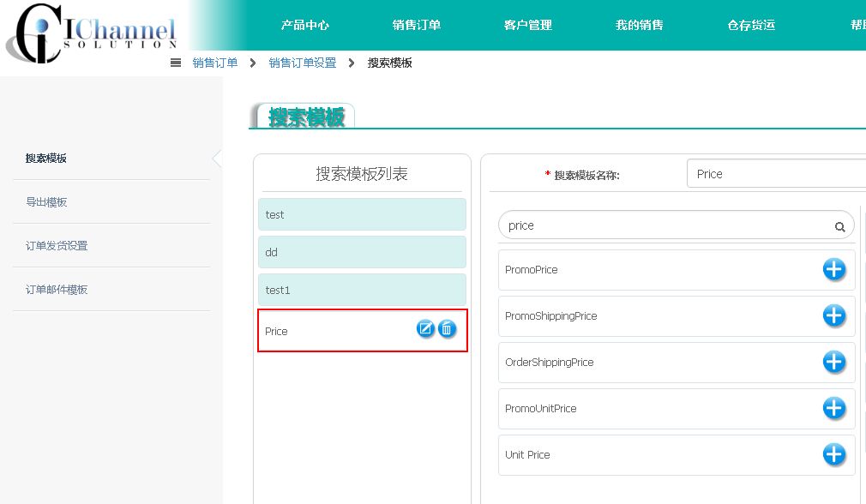
Task: Click the OrderShippingPrice field label
Action: pyautogui.click(x=549, y=362)
